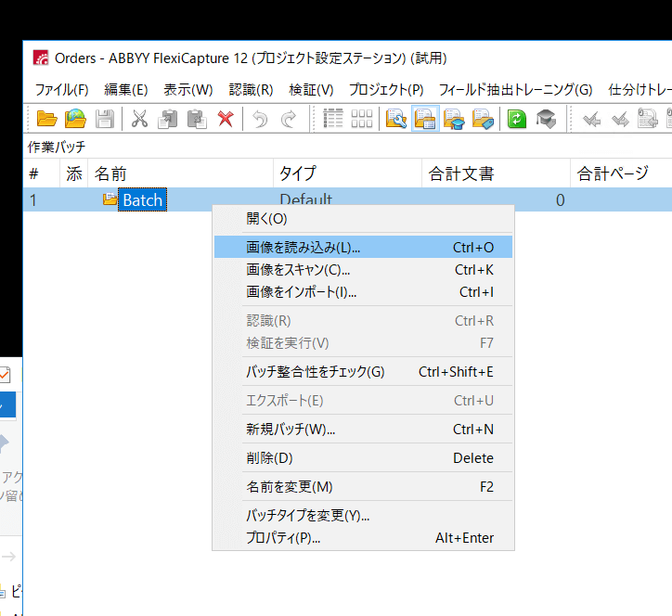Image resolution: width=672 pixels, height=616 pixels.
Task: Click the open-from-server globe folder icon
Action: pos(75,119)
